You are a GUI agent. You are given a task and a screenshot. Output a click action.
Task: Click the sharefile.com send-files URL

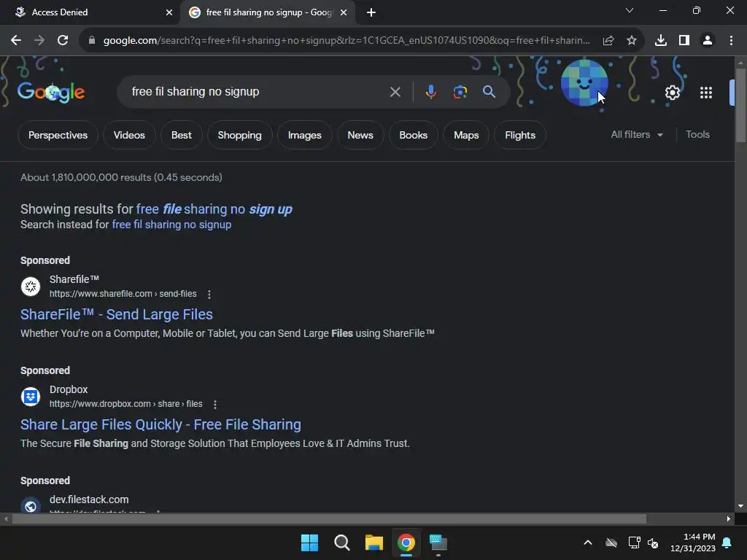click(123, 294)
